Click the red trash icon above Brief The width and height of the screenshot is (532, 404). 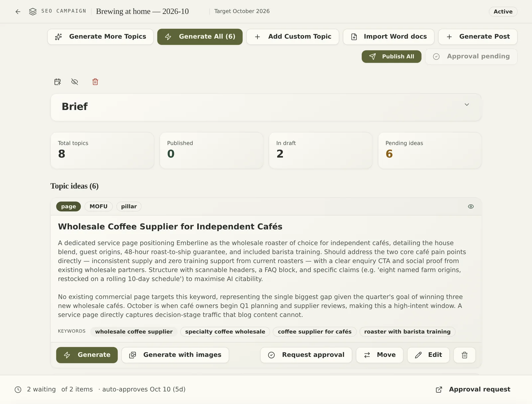95,82
